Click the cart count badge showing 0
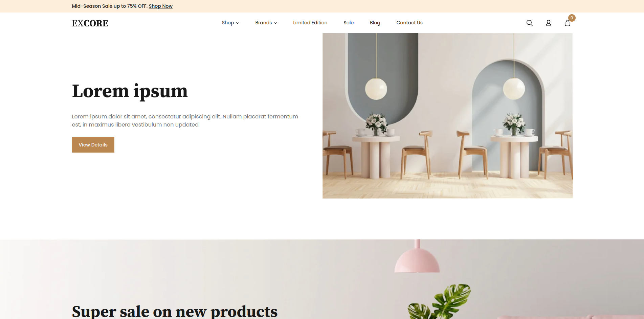The width and height of the screenshot is (644, 319). (x=572, y=18)
